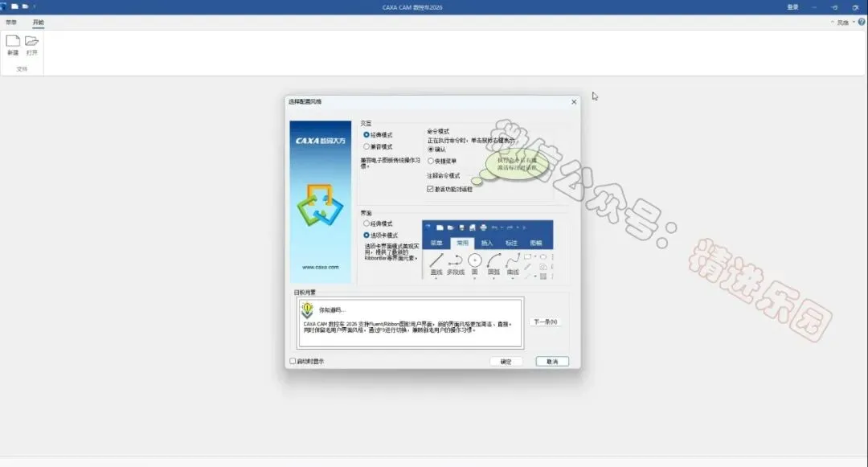Collapse ribbon with the caret beside 风格
The width and height of the screenshot is (868, 467).
[x=832, y=23]
